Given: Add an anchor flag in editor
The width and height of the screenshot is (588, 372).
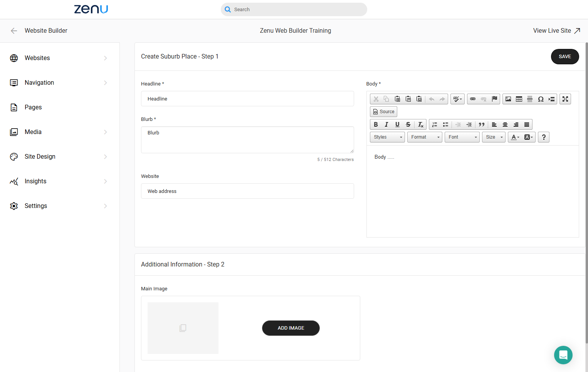Looking at the screenshot, I should [x=494, y=99].
